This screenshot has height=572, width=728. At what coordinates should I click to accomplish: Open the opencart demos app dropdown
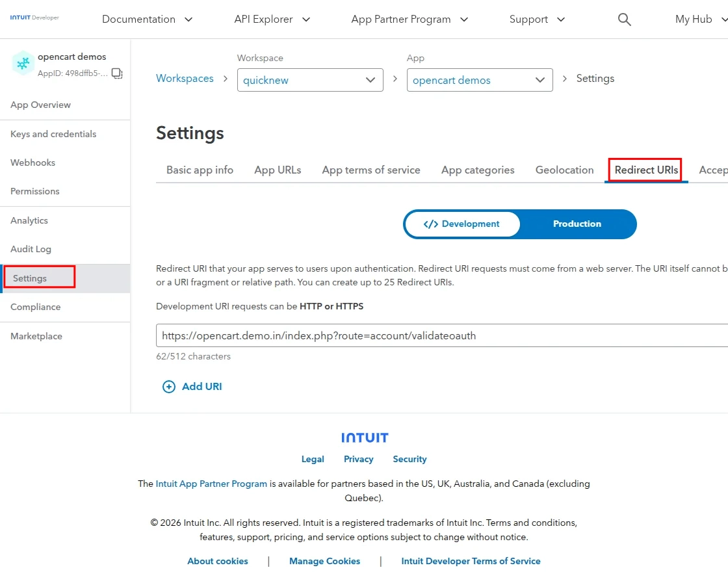(480, 81)
